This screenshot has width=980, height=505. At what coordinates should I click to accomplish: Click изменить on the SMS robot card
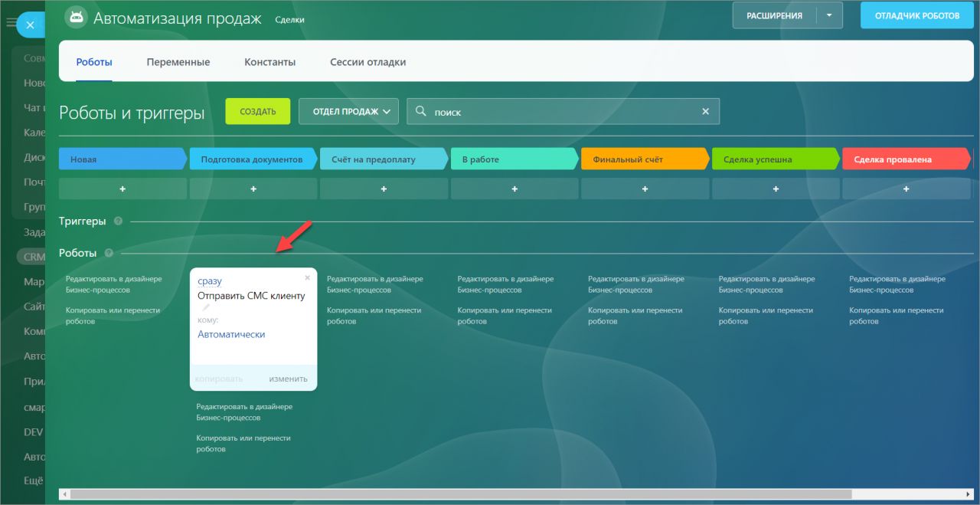tap(288, 379)
